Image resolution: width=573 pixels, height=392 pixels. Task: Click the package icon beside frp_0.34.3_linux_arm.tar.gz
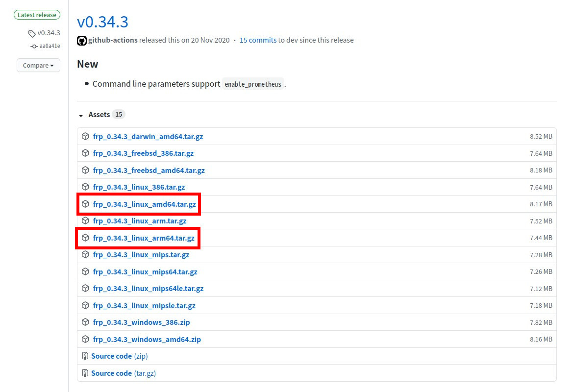(85, 220)
